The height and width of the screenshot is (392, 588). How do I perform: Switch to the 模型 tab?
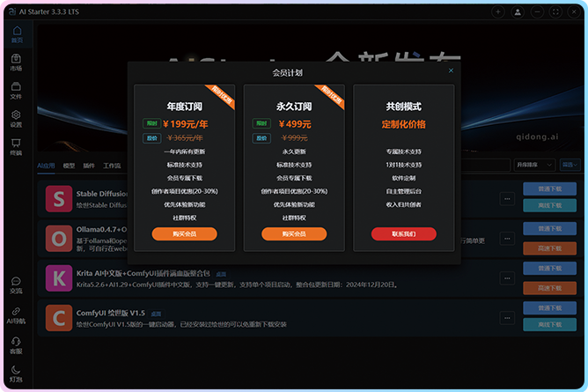point(69,166)
